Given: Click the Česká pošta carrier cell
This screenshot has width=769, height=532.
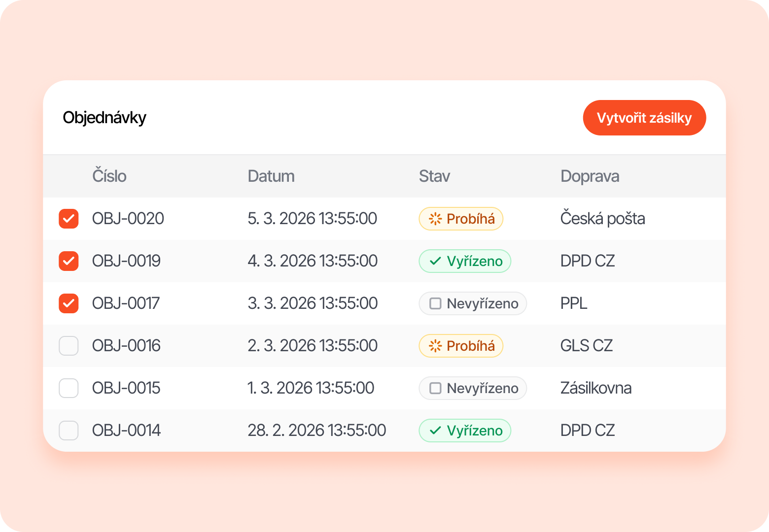Looking at the screenshot, I should [602, 219].
